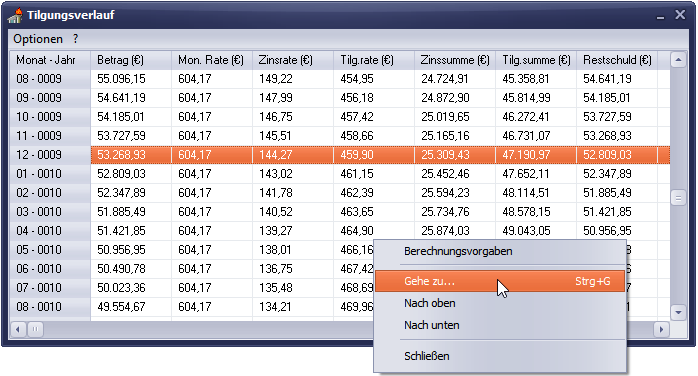Screen dimensions: 698x376
Task: Click the vertical scrollbar down arrow
Action: (x=678, y=312)
